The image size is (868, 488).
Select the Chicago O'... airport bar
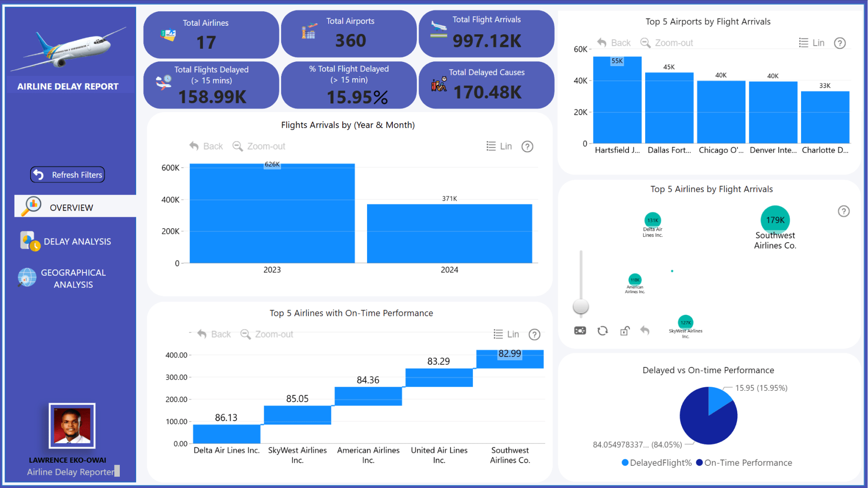tap(721, 112)
